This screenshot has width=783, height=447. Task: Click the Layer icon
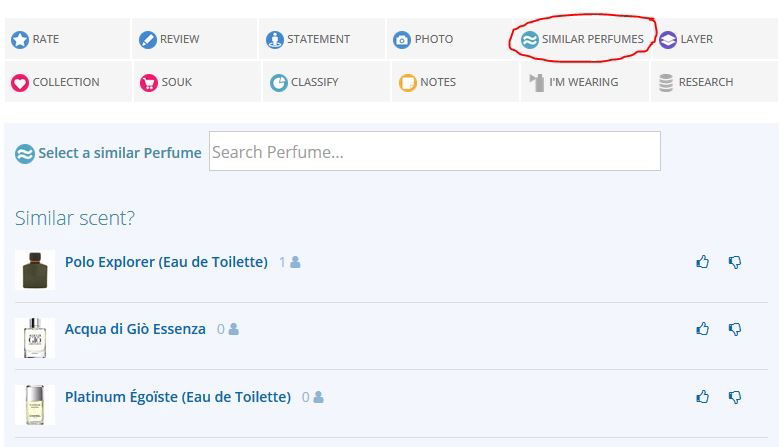668,40
